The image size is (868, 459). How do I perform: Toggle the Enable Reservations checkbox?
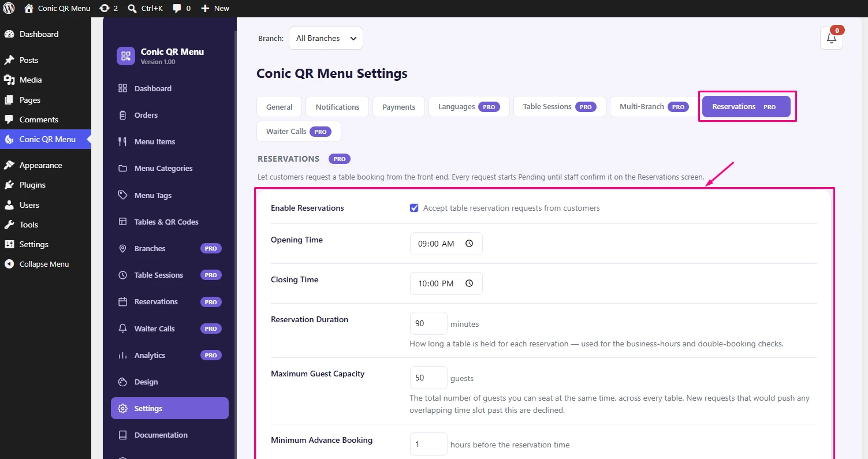coord(414,208)
